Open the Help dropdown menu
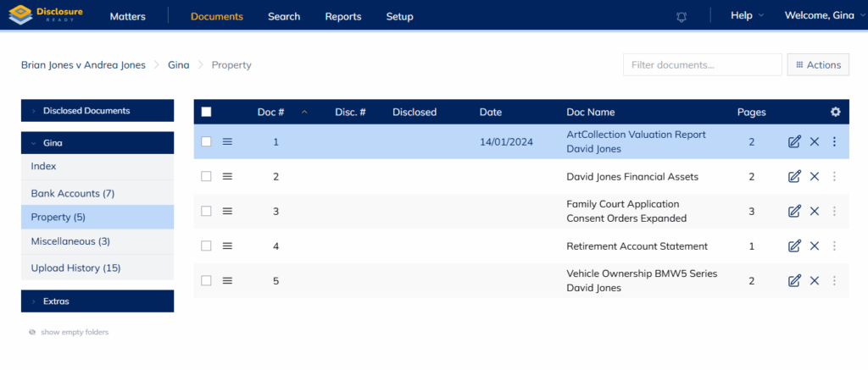 click(x=747, y=16)
